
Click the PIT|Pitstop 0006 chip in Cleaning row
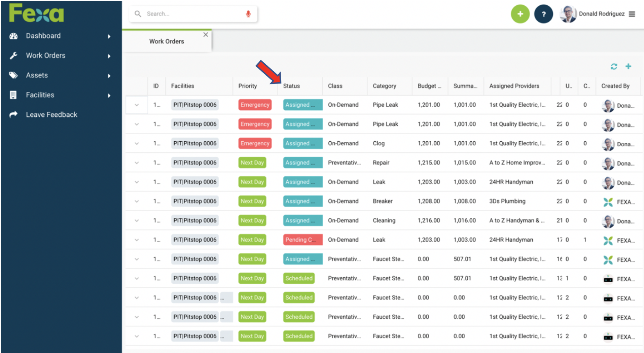(x=195, y=220)
